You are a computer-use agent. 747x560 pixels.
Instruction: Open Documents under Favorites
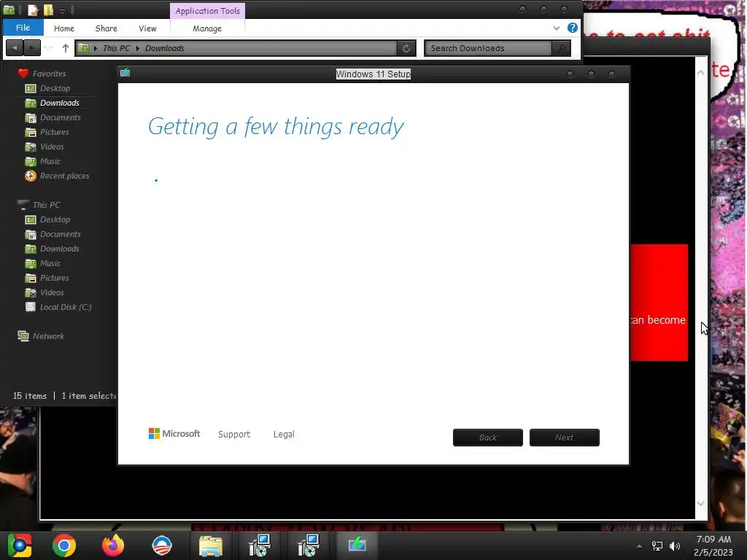(60, 117)
